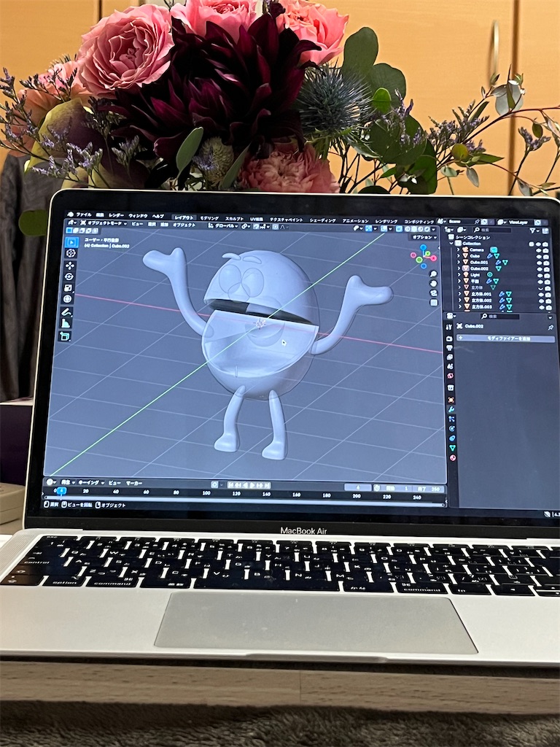Screen dimensions: 560x747
Task: Open the オプション dropdown in viewport
Action: 425,237
